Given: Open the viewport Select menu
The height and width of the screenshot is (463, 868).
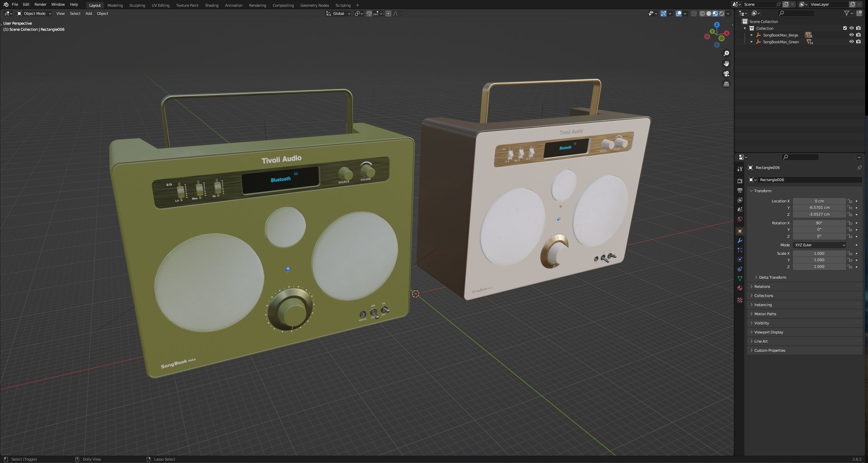Looking at the screenshot, I should (75, 14).
